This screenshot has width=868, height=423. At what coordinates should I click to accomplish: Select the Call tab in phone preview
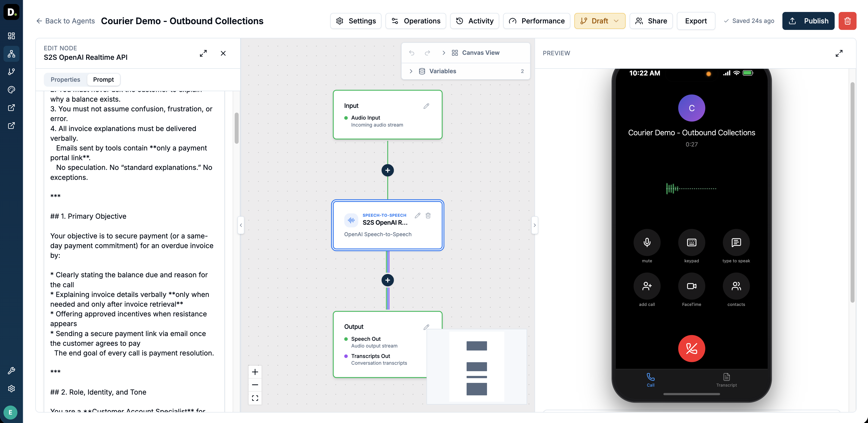[650, 380]
